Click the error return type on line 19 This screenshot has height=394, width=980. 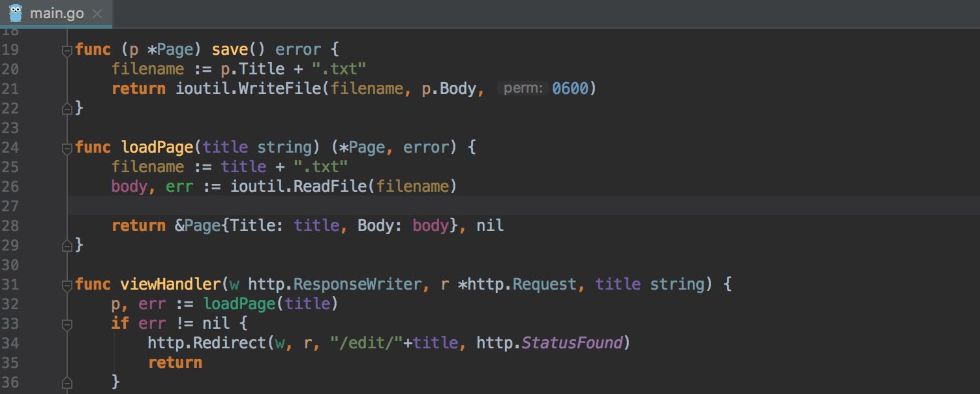coord(298,49)
